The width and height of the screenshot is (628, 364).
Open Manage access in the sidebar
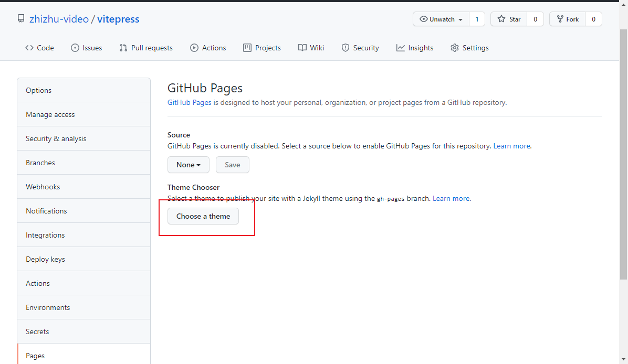click(83, 114)
